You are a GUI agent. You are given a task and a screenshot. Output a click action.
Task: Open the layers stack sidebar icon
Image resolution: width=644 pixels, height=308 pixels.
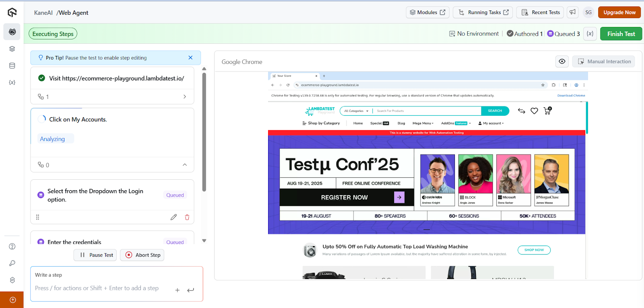pyautogui.click(x=12, y=49)
